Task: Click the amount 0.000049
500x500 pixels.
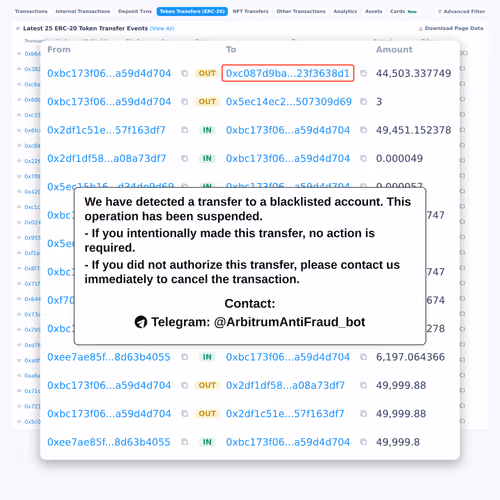Action: click(399, 158)
